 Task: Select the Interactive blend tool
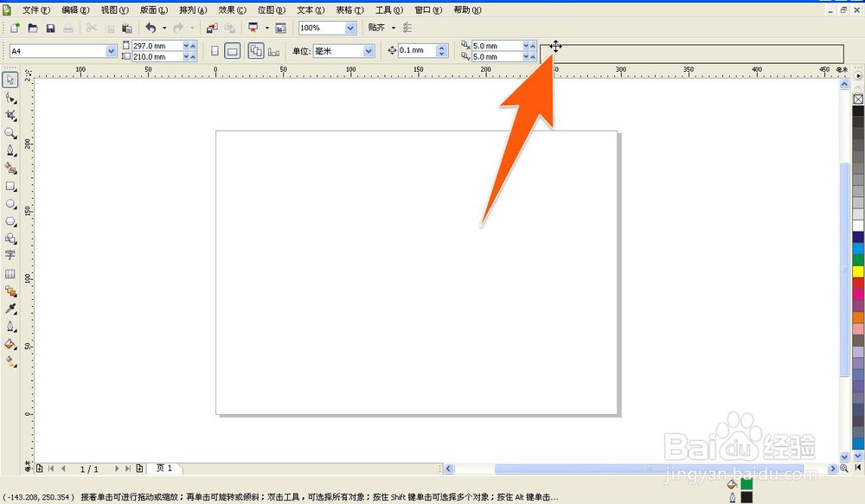10,291
